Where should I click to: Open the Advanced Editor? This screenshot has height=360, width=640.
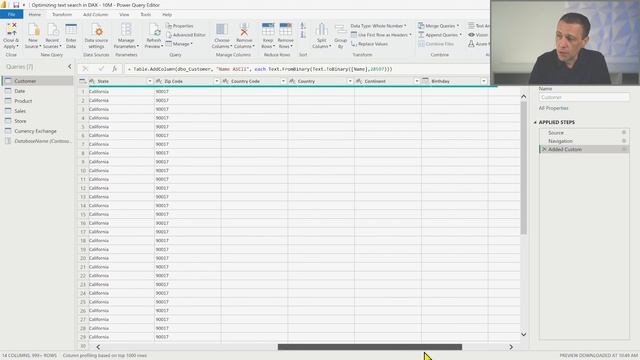tap(185, 35)
